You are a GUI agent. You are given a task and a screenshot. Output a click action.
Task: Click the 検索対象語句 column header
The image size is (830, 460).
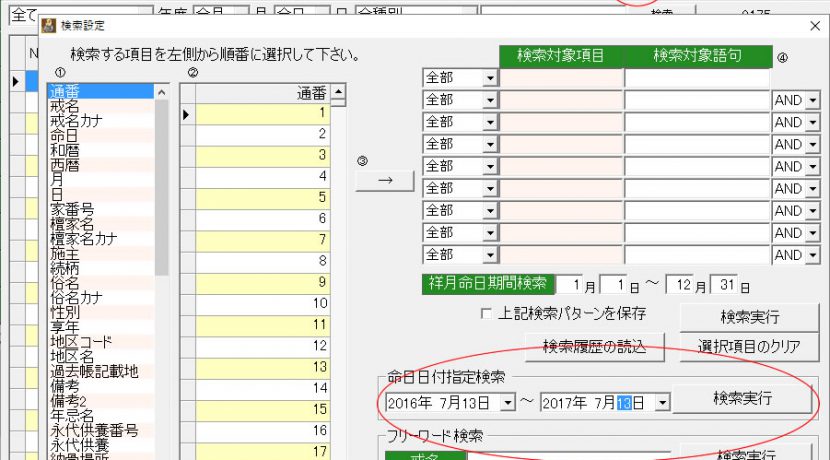698,56
